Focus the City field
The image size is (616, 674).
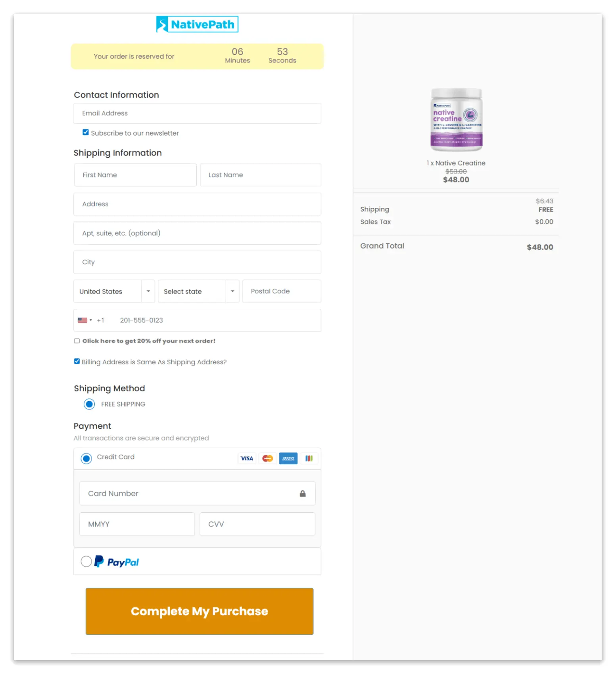pyautogui.click(x=197, y=262)
